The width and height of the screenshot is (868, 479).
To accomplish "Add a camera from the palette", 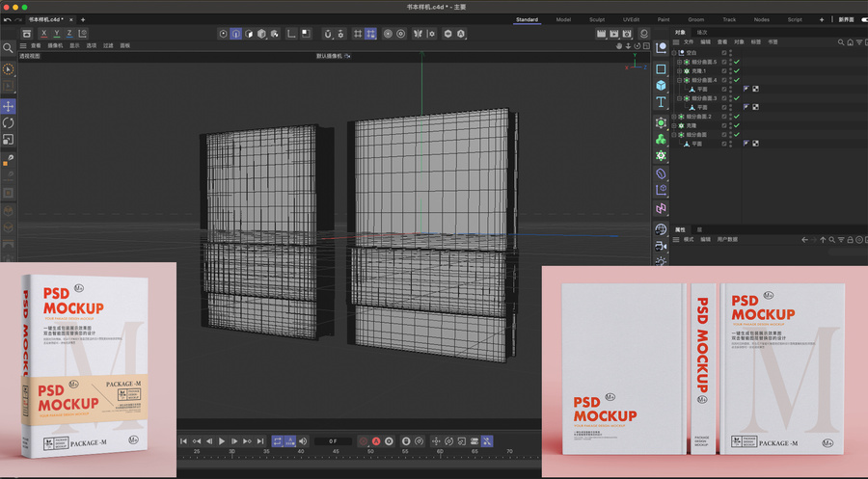I will [x=661, y=246].
